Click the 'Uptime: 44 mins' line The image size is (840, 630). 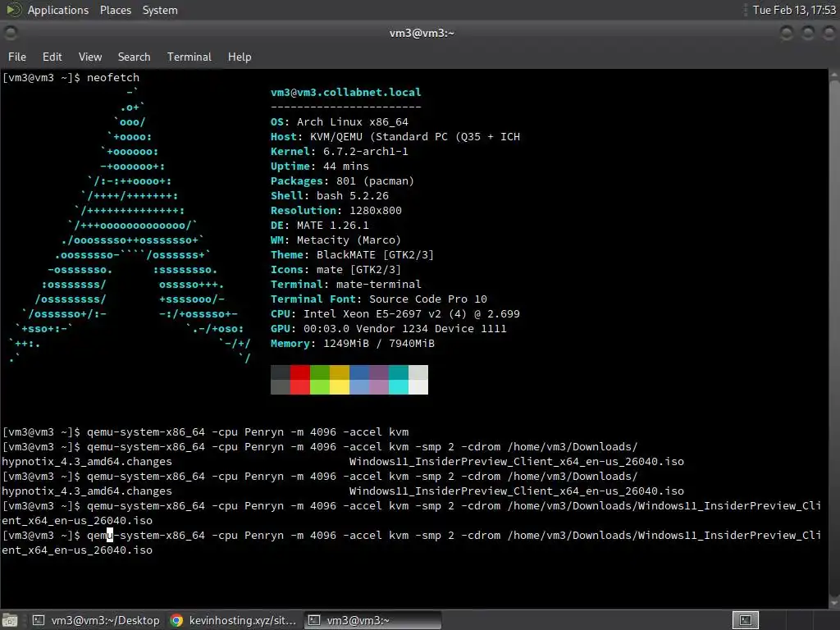click(x=319, y=166)
